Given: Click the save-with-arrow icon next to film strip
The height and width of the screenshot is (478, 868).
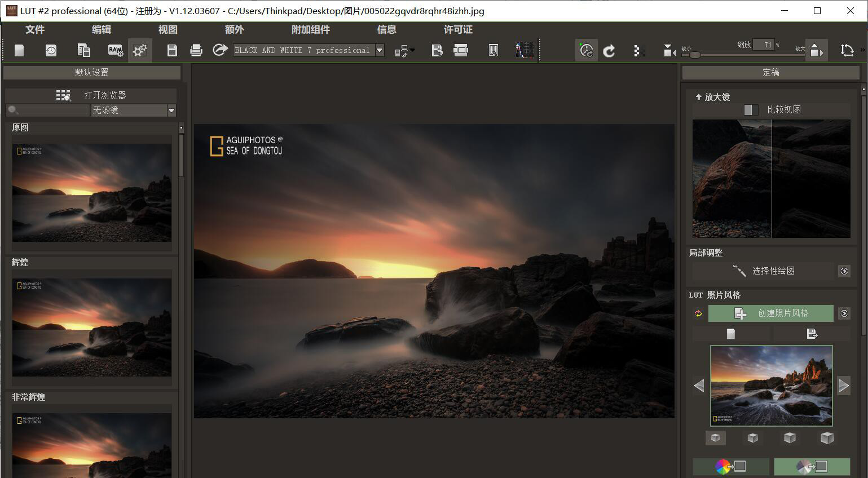Looking at the screenshot, I should click(x=437, y=51).
